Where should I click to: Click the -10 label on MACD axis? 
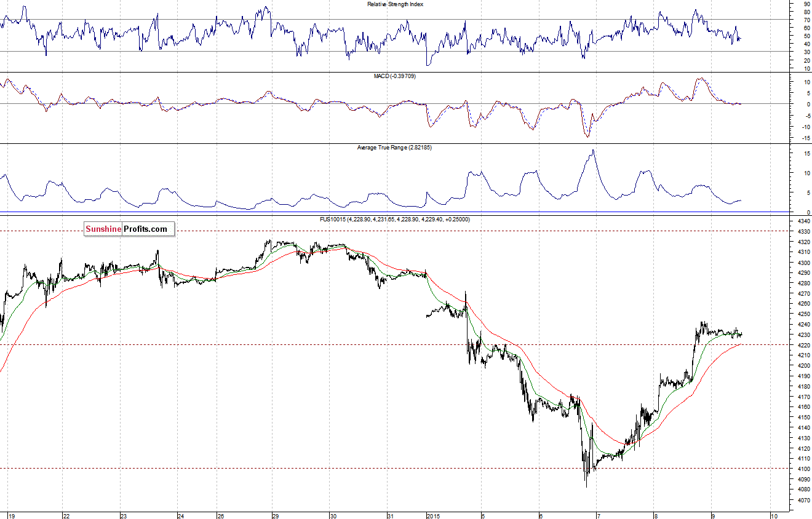(806, 127)
